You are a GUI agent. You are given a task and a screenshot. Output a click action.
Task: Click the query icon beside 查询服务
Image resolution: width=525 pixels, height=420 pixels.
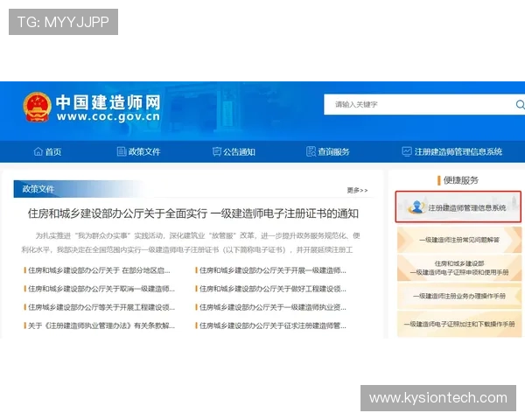coord(311,151)
